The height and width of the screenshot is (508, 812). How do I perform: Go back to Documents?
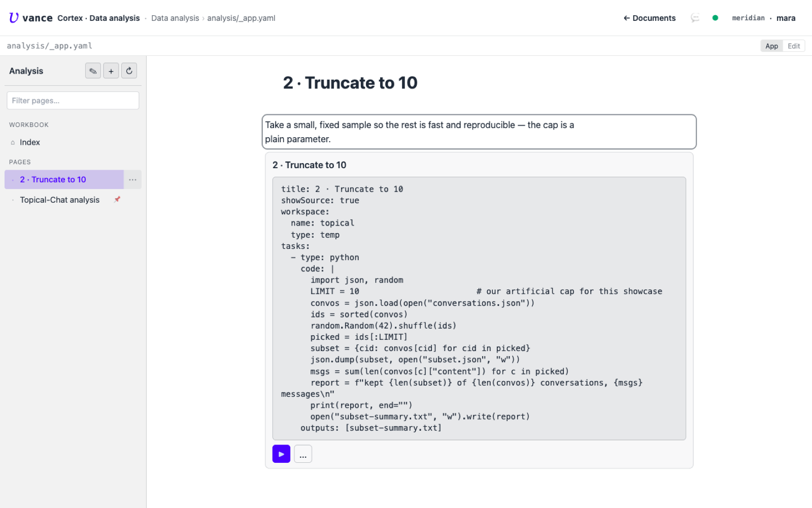click(x=650, y=18)
